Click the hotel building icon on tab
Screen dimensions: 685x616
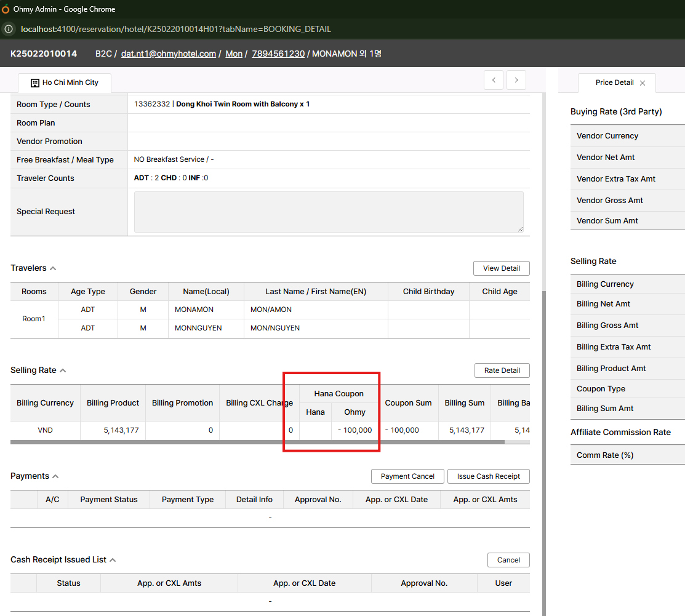click(x=35, y=82)
